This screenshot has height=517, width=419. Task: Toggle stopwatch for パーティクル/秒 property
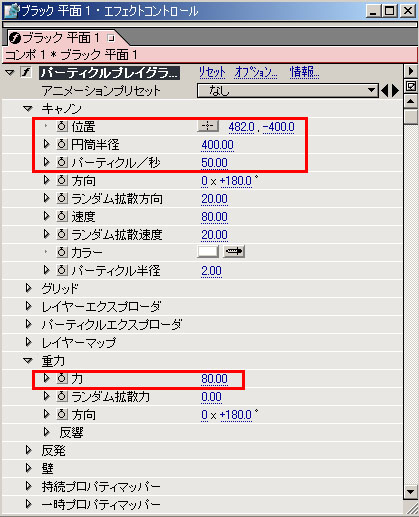pos(62,162)
